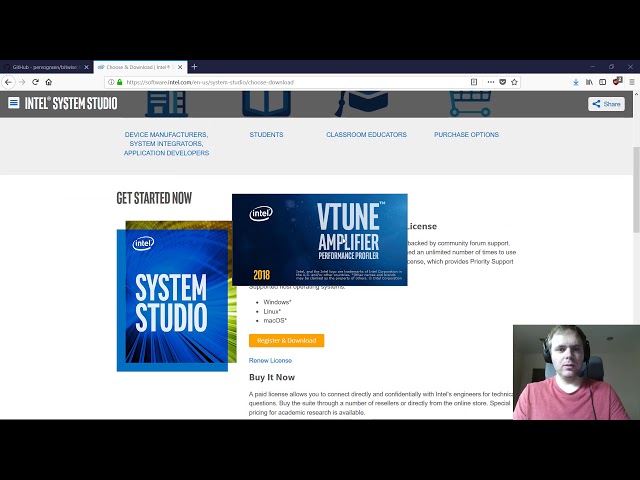Click the Register & Download button
This screenshot has width=640, height=480.
pyautogui.click(x=287, y=340)
